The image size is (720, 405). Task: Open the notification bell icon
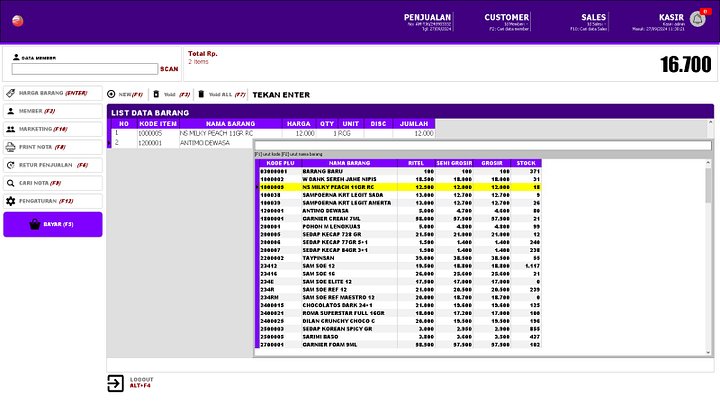click(698, 19)
